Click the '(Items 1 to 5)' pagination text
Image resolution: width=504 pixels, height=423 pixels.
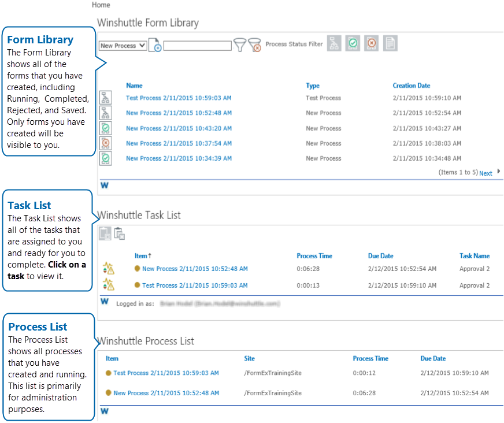pyautogui.click(x=458, y=172)
